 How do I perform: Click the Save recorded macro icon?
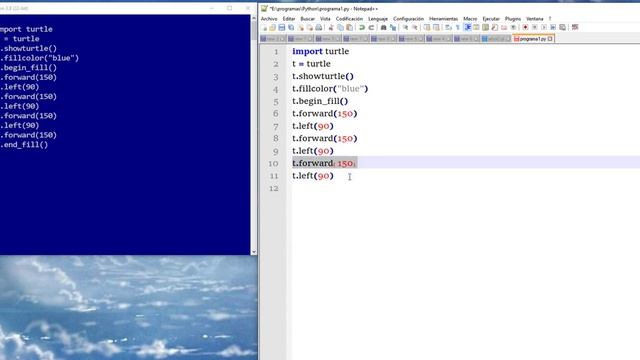pos(562,27)
